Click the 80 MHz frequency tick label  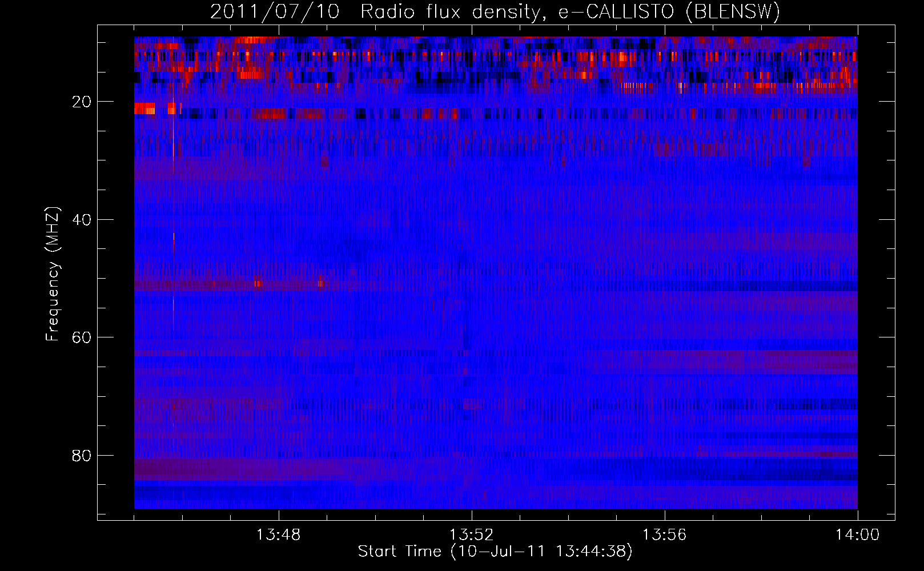pyautogui.click(x=82, y=456)
